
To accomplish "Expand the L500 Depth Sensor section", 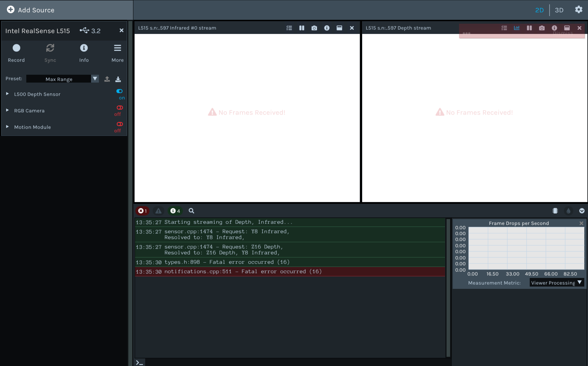I will [7, 94].
